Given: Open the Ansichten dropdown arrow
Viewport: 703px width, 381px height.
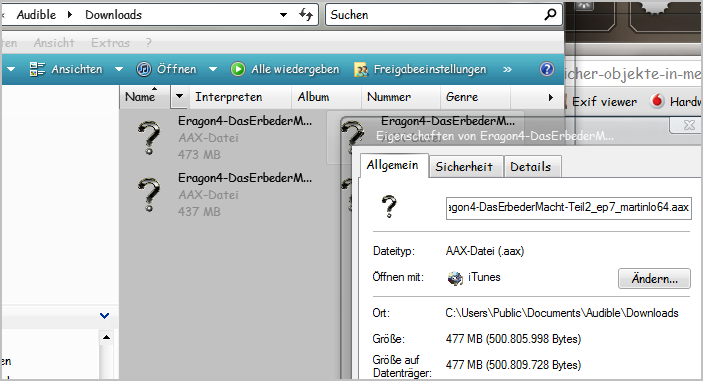Looking at the screenshot, I should click(119, 69).
